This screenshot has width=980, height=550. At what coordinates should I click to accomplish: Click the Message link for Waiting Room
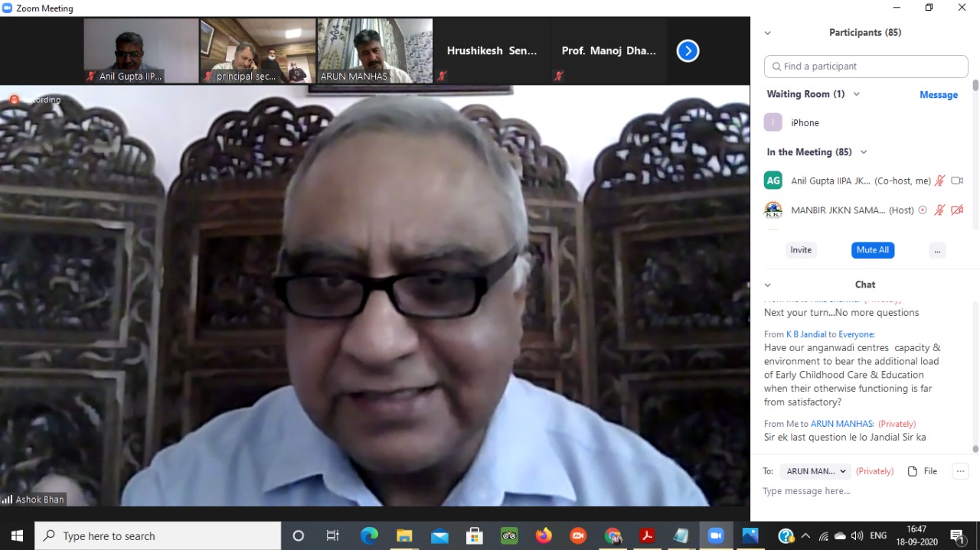pyautogui.click(x=939, y=95)
